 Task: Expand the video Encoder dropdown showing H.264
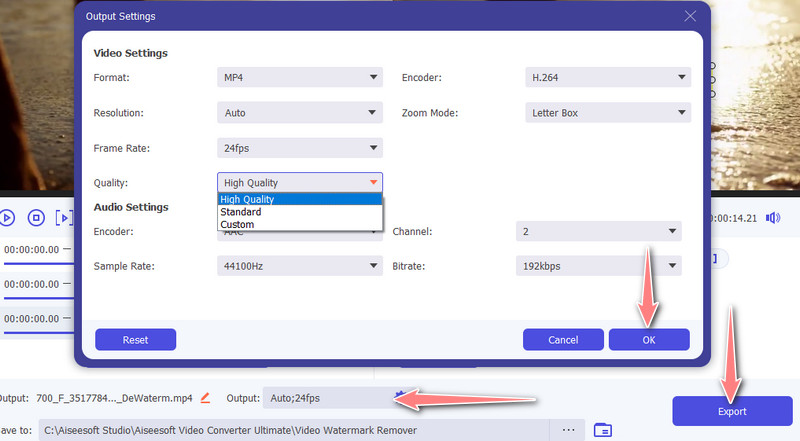point(607,77)
